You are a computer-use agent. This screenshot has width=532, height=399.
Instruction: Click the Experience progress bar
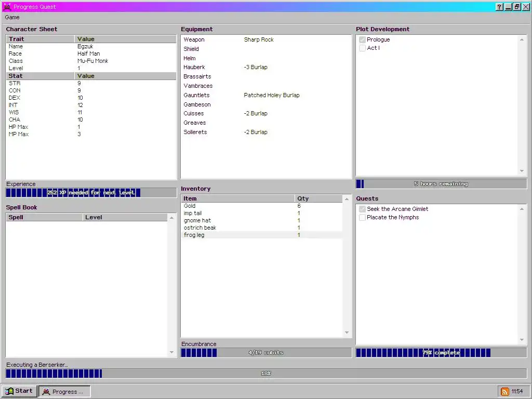click(91, 193)
